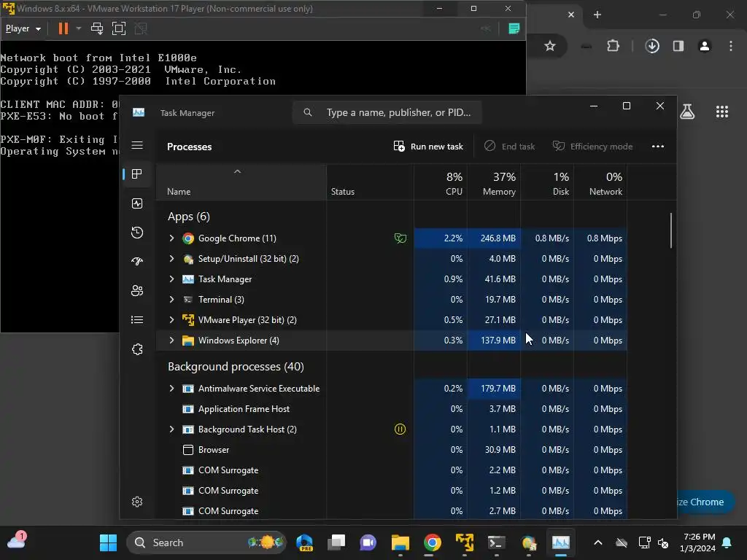
Task: Expand the Google Chrome (11) process group
Action: point(171,238)
